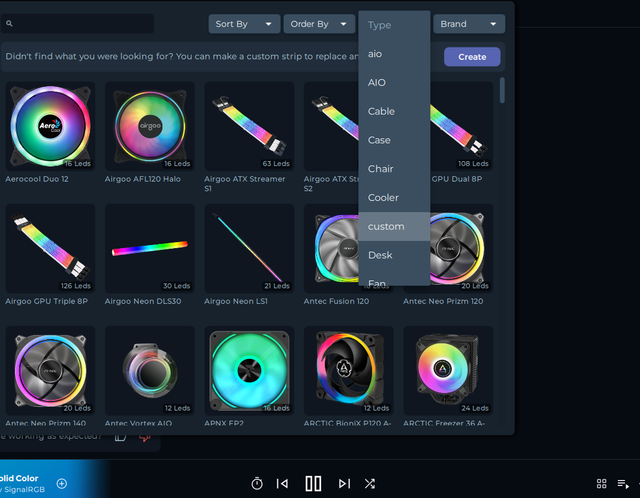Image resolution: width=640 pixels, height=498 pixels.
Task: Skip to the previous effect
Action: point(282,484)
